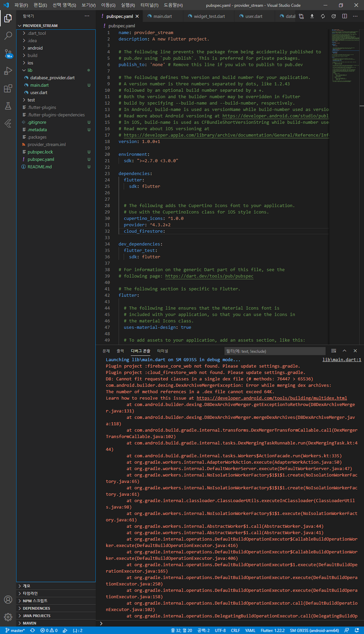Click the code minimap overview
The height and width of the screenshot is (634, 364).
click(x=345, y=55)
